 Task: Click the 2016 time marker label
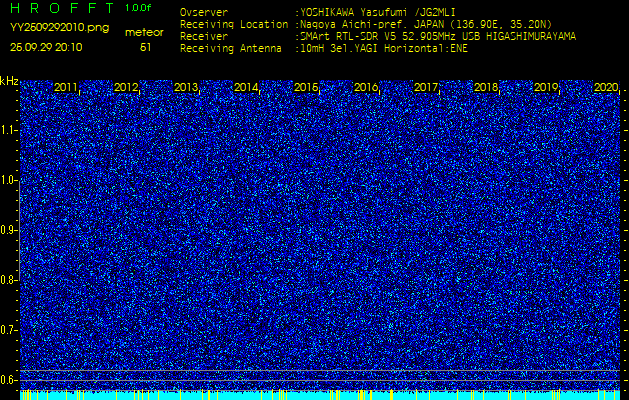click(366, 87)
